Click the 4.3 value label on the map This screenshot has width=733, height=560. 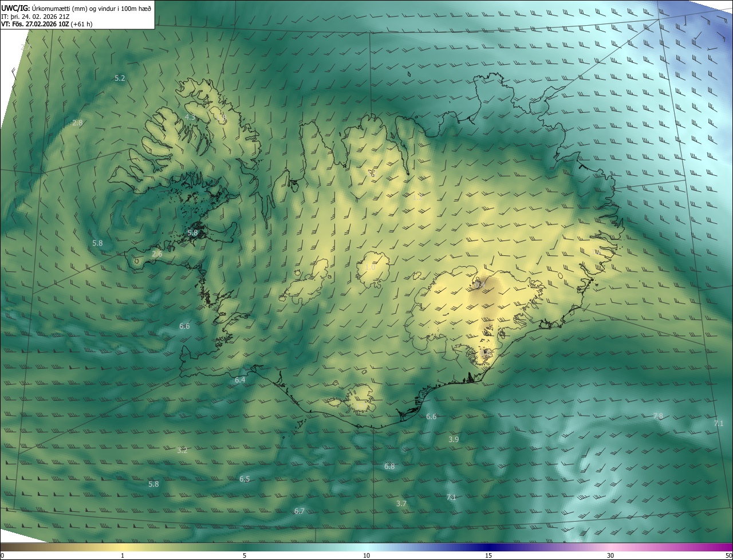190,117
